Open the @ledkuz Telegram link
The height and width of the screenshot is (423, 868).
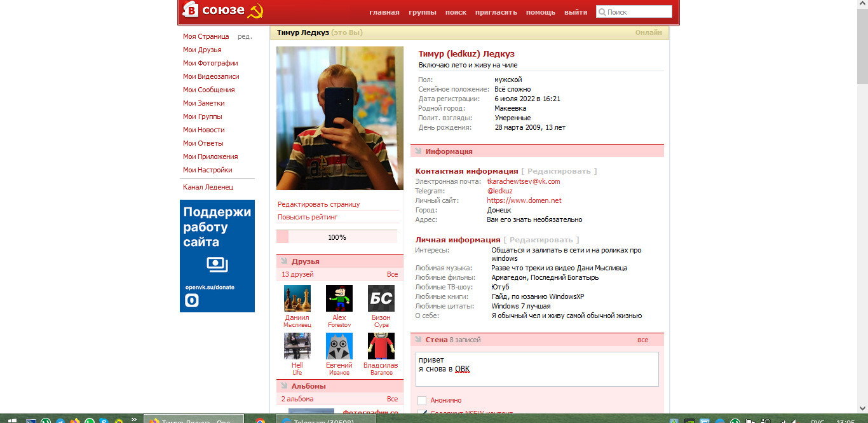499,191
